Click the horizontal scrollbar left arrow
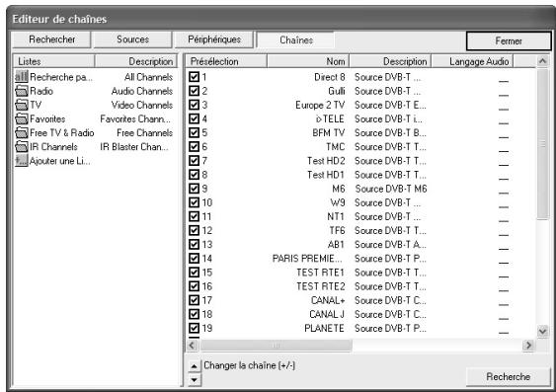This screenshot has height=392, width=556. pyautogui.click(x=193, y=345)
